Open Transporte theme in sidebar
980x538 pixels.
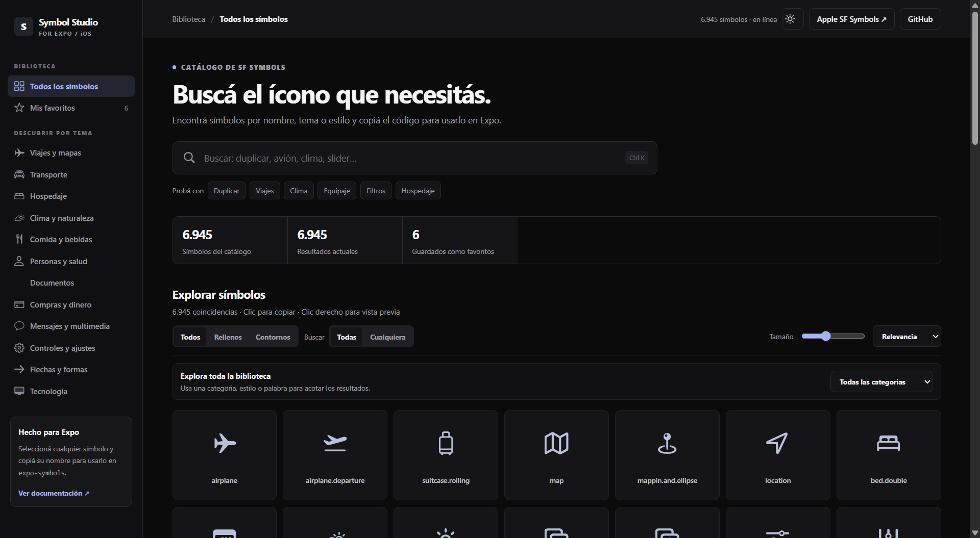[71, 174]
